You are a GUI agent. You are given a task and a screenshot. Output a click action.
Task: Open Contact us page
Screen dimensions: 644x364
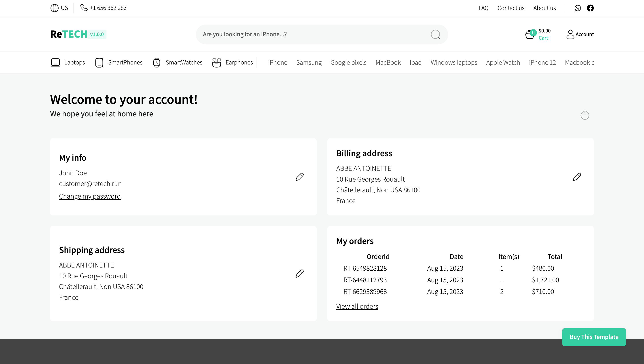click(x=511, y=8)
